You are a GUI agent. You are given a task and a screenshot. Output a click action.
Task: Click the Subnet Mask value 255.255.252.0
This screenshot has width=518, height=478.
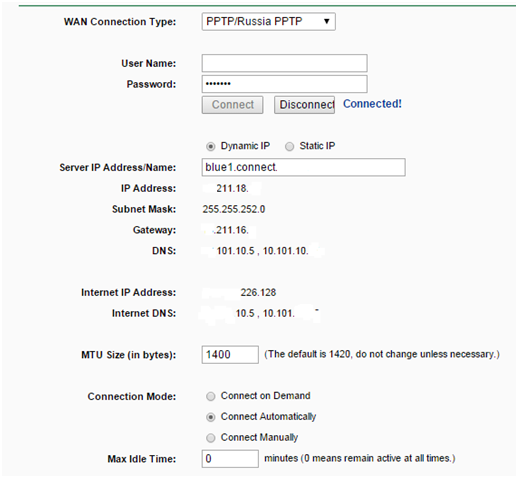click(x=234, y=209)
